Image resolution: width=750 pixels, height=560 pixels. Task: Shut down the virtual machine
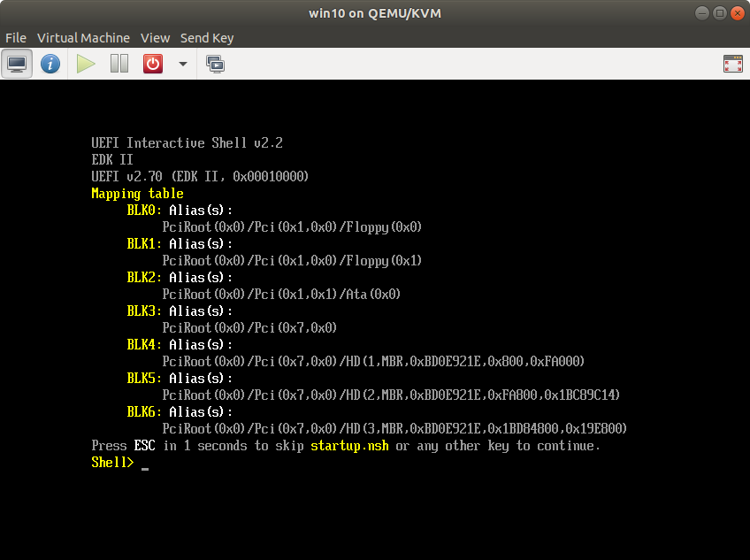[153, 64]
